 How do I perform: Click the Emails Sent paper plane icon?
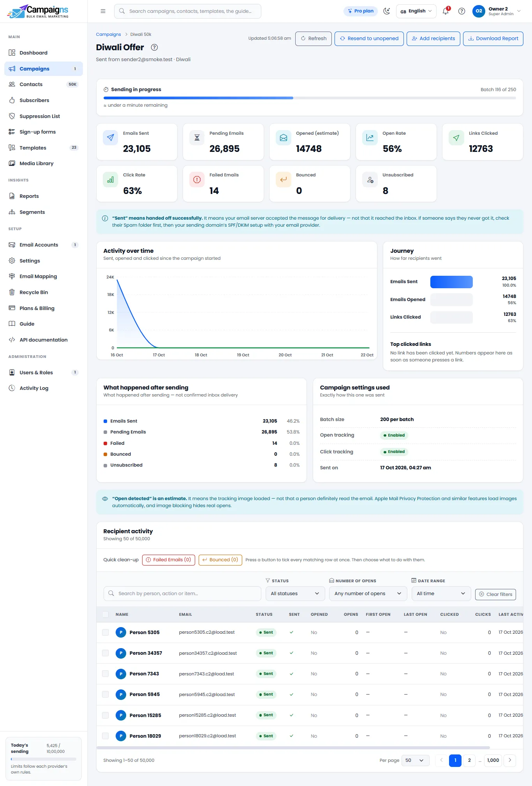111,137
